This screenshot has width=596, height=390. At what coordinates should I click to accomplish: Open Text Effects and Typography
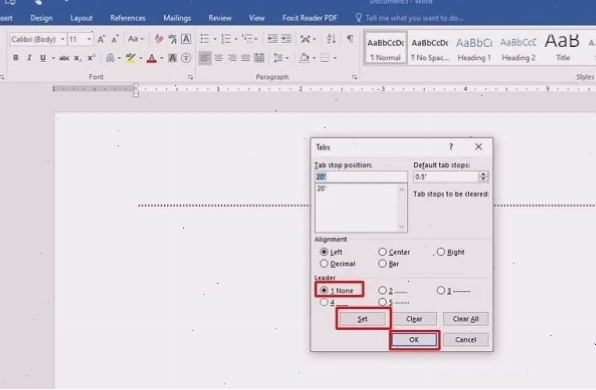[110, 58]
